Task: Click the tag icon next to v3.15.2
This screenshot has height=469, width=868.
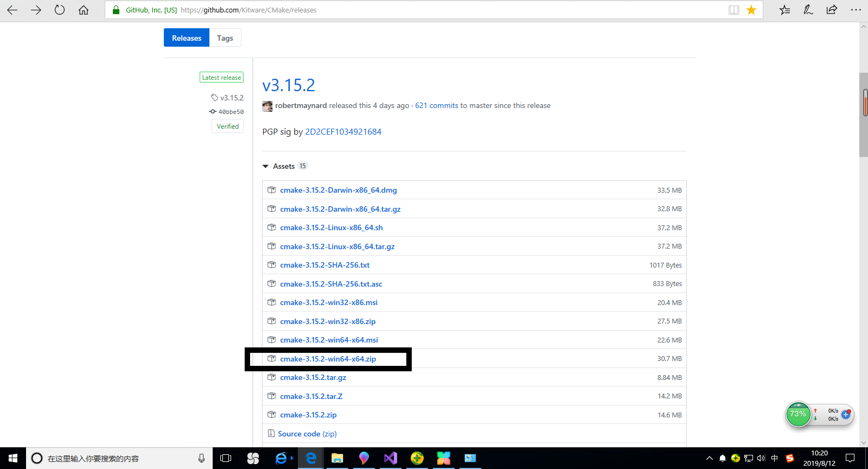Action: [215, 98]
